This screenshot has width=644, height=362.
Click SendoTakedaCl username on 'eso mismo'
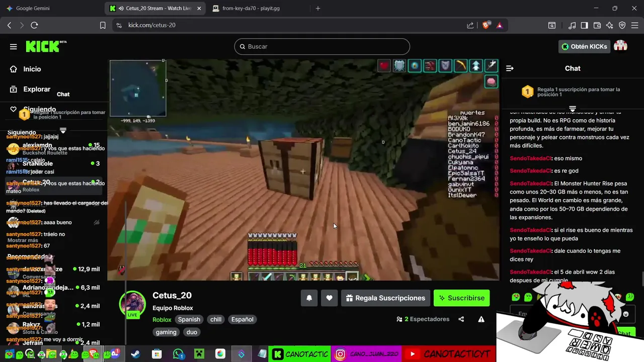coord(530,158)
